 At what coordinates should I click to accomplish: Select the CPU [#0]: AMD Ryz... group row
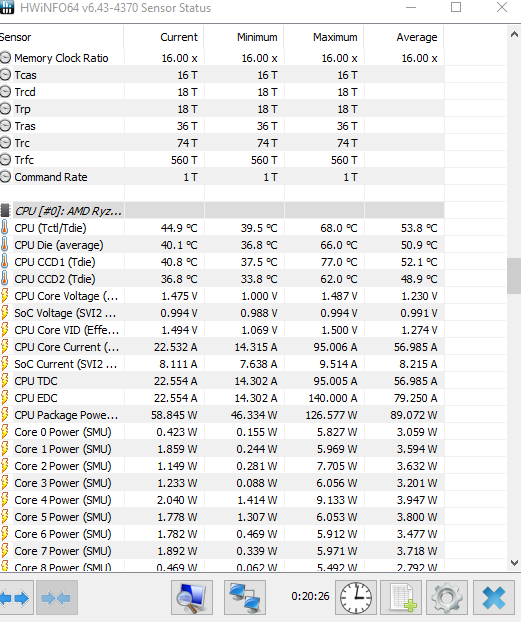pos(222,211)
